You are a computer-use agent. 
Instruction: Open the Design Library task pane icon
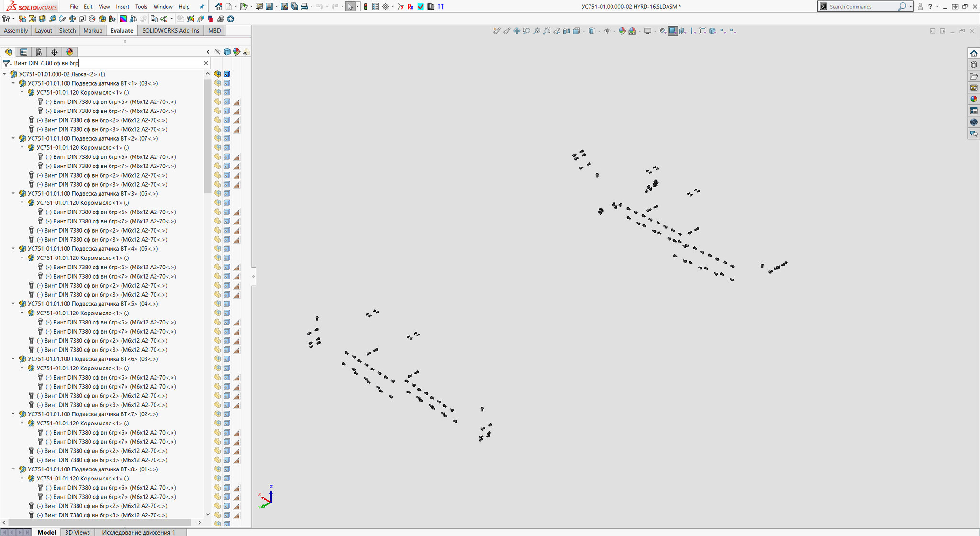coord(973,65)
